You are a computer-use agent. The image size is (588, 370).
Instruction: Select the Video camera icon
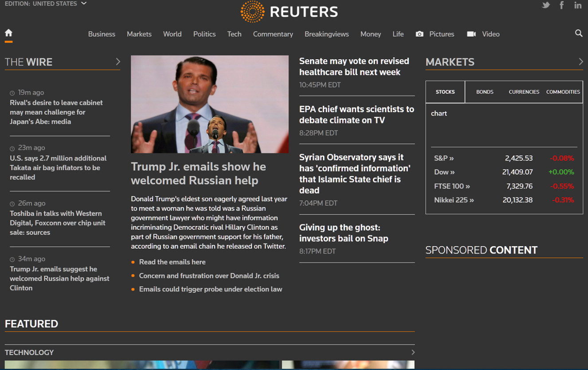point(471,34)
